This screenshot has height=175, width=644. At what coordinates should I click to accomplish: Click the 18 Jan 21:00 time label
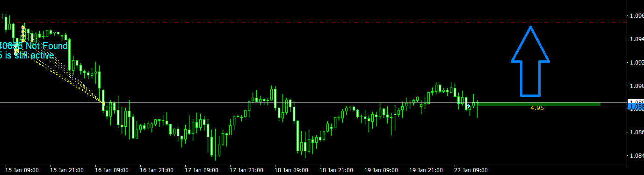click(336, 170)
